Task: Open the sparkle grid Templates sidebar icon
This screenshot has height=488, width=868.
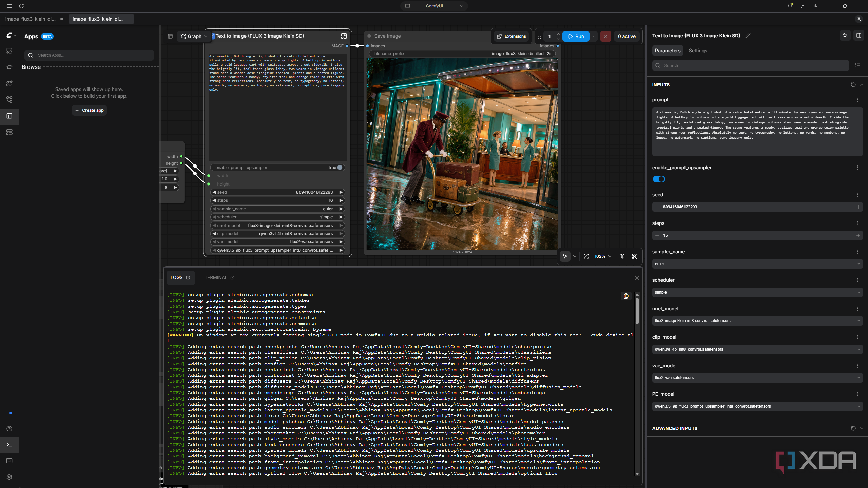Action: tap(9, 83)
